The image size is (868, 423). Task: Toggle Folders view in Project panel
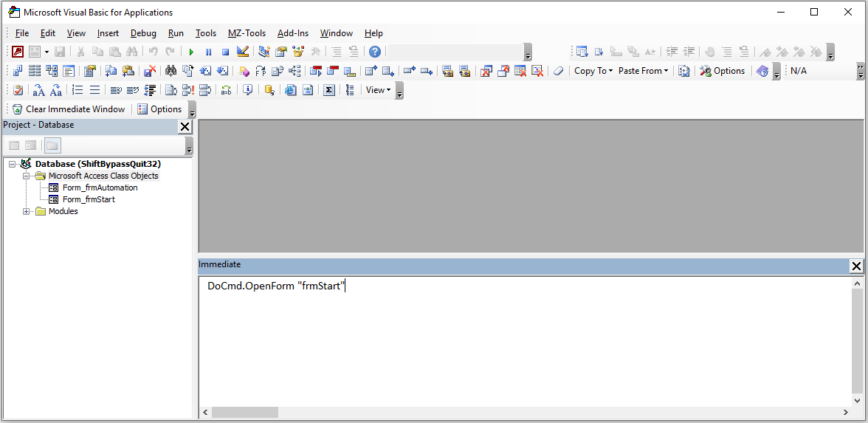(52, 145)
